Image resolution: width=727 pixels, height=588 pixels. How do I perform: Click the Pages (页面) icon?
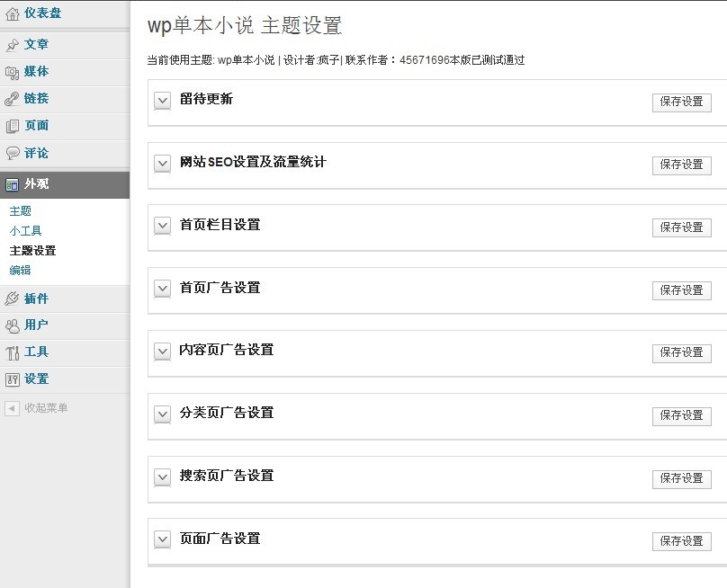pos(12,126)
